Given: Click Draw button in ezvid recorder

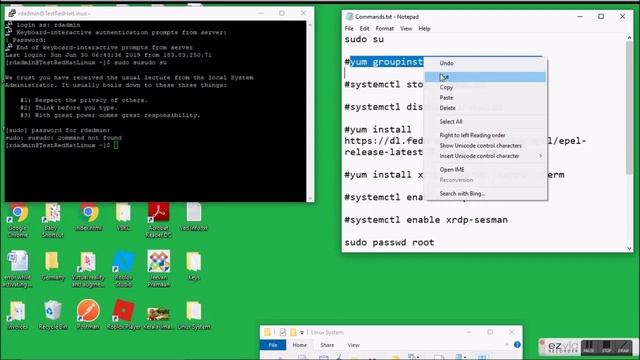Looking at the screenshot, I should [624, 347].
